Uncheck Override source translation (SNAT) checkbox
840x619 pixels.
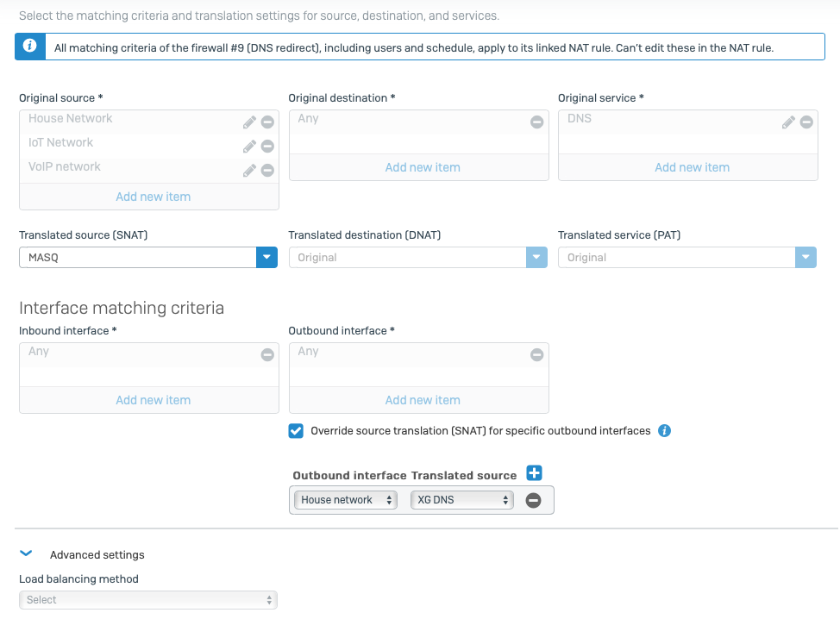296,431
